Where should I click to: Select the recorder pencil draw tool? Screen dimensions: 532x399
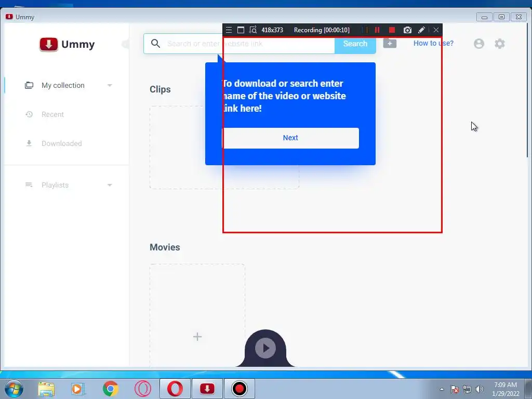tap(421, 30)
